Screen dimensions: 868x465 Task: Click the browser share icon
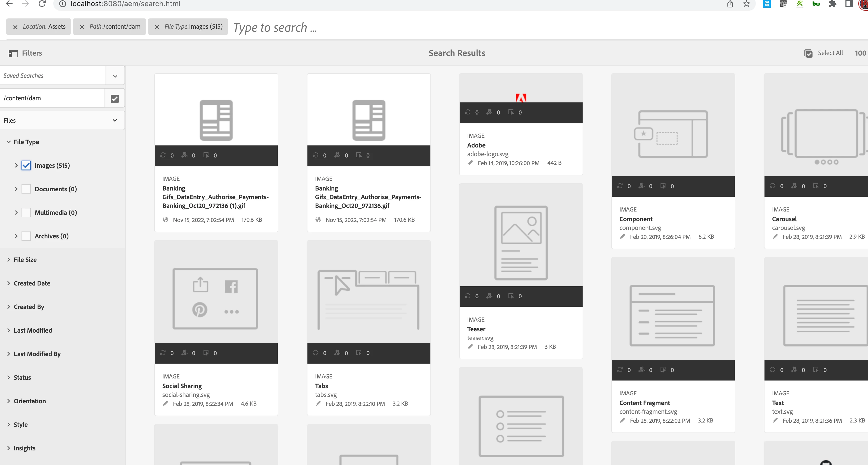pyautogui.click(x=730, y=4)
